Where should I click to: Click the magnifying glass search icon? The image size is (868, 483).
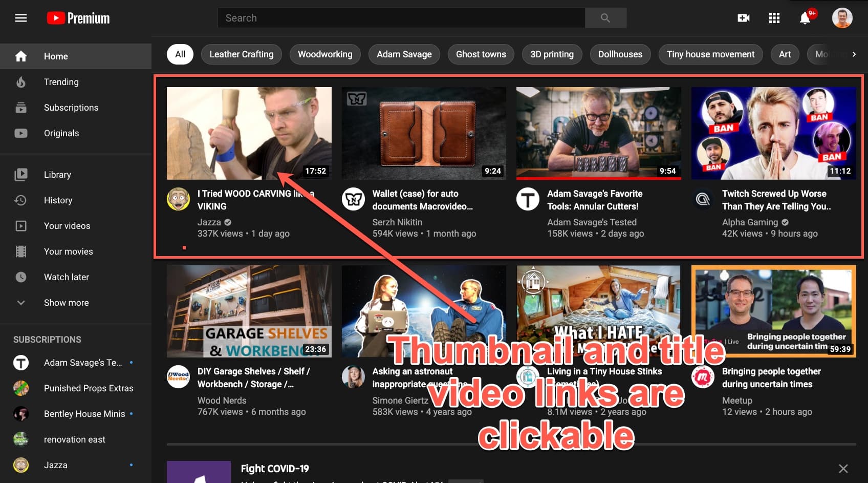click(605, 17)
